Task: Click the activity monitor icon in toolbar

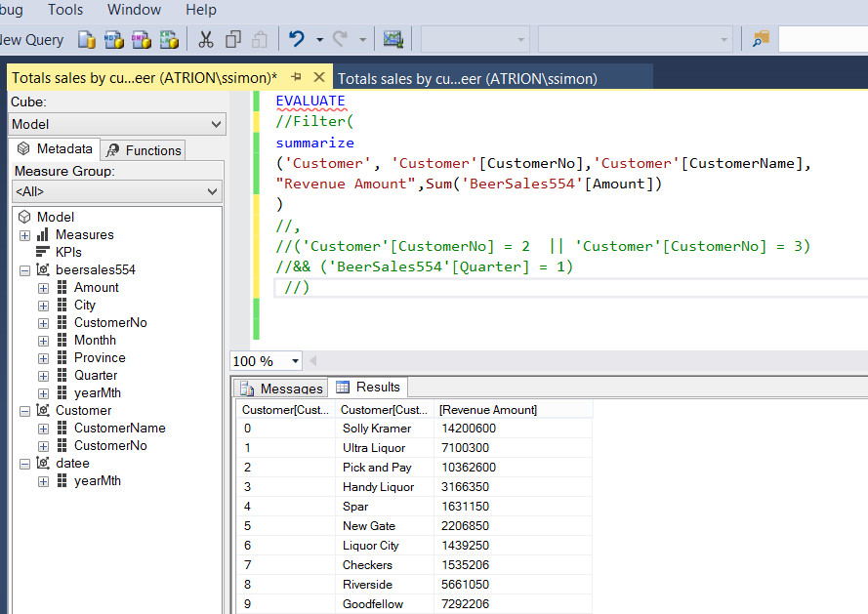Action: tap(393, 40)
